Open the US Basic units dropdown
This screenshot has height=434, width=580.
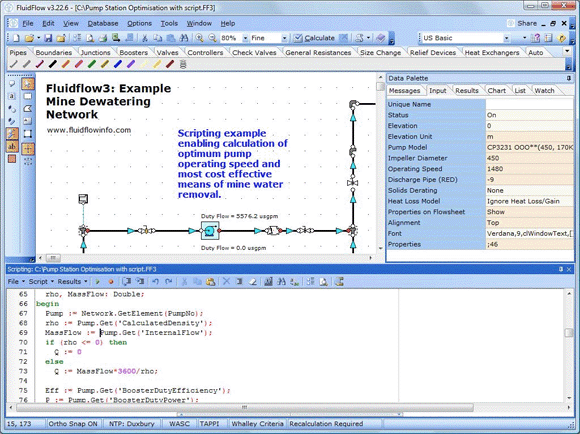tap(506, 38)
